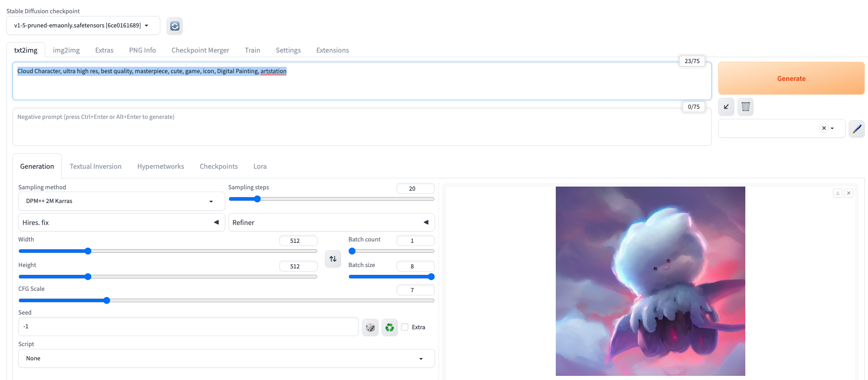Expand the Refiner section
This screenshot has width=868, height=380.
click(331, 223)
